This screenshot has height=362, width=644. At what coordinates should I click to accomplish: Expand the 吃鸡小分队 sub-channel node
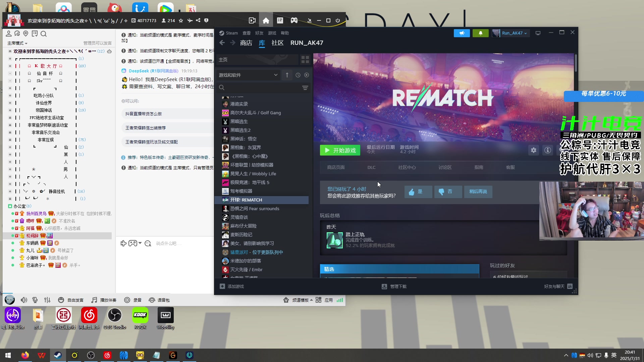click(10, 96)
